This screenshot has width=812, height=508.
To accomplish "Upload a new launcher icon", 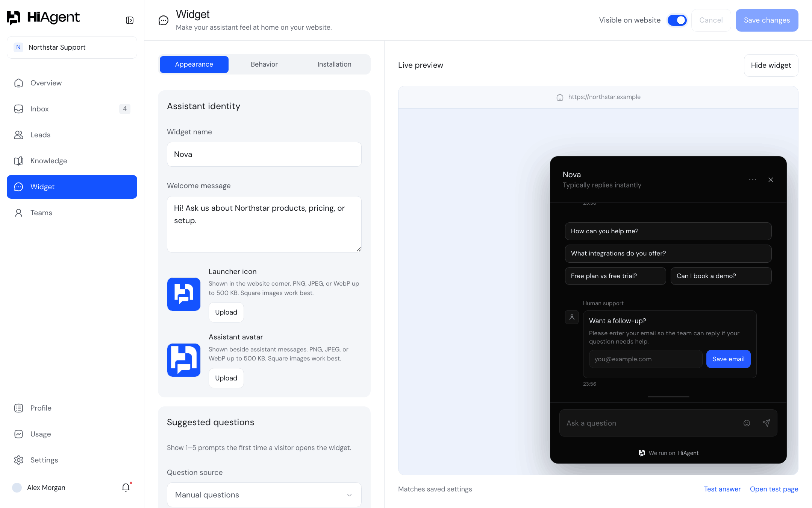I will point(226,312).
